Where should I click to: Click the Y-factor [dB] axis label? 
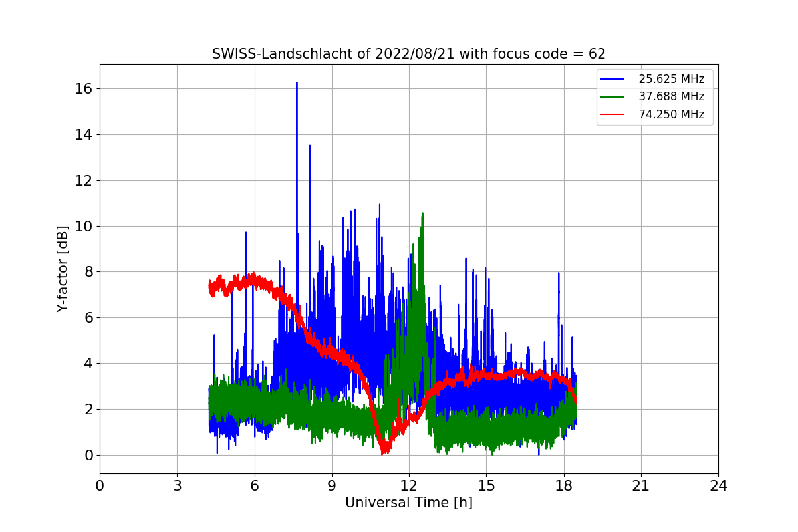pyautogui.click(x=63, y=269)
